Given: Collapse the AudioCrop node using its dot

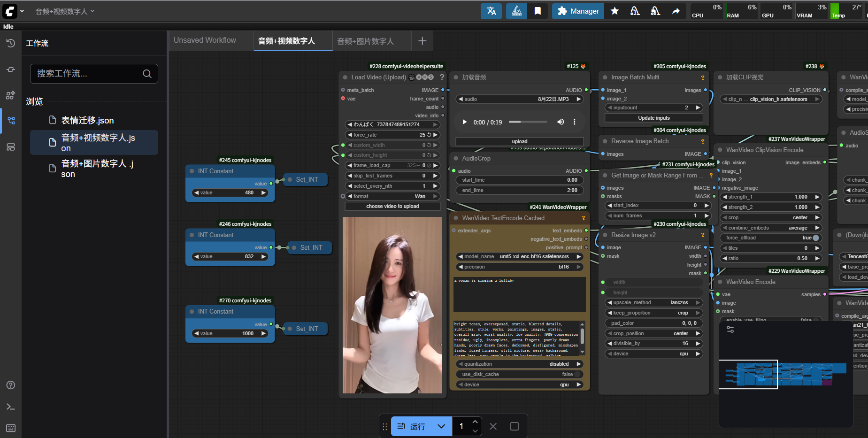Looking at the screenshot, I should point(456,159).
